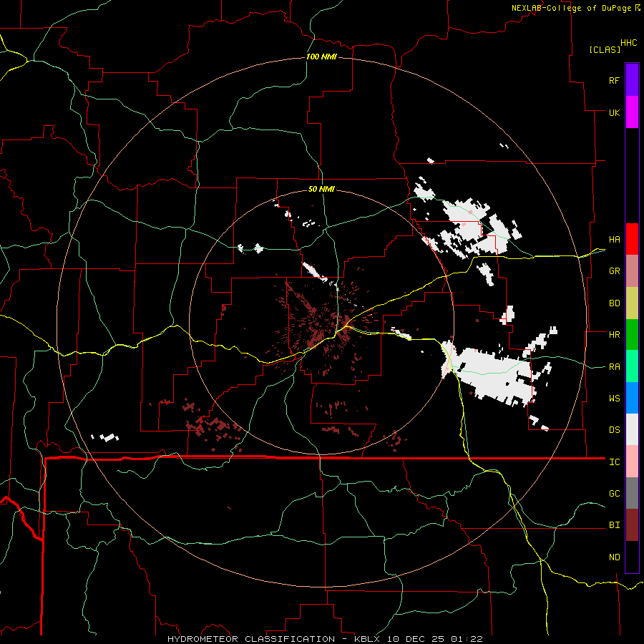Select the BD yellow legend color swatch

632,303
